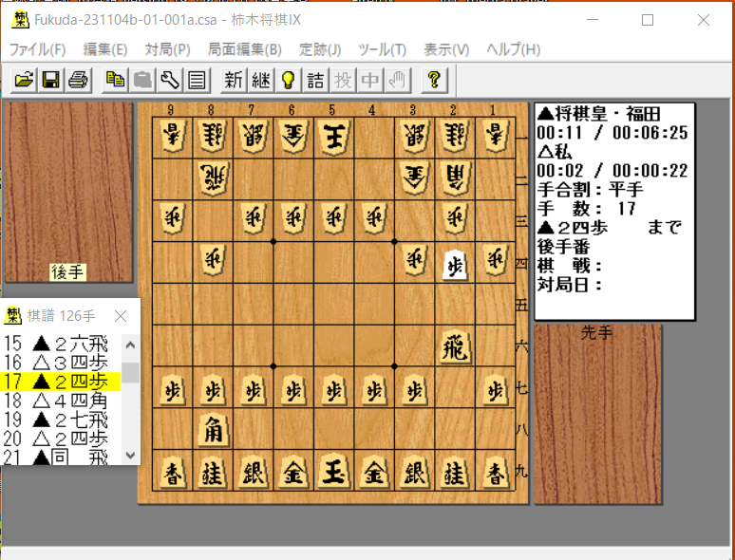Image resolution: width=735 pixels, height=560 pixels.
Task: Click the sente gold on 4九
Action: [x=374, y=472]
